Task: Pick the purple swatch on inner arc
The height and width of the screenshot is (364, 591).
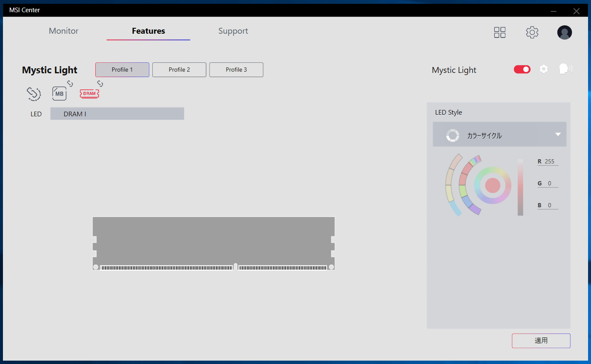Action: click(475, 209)
